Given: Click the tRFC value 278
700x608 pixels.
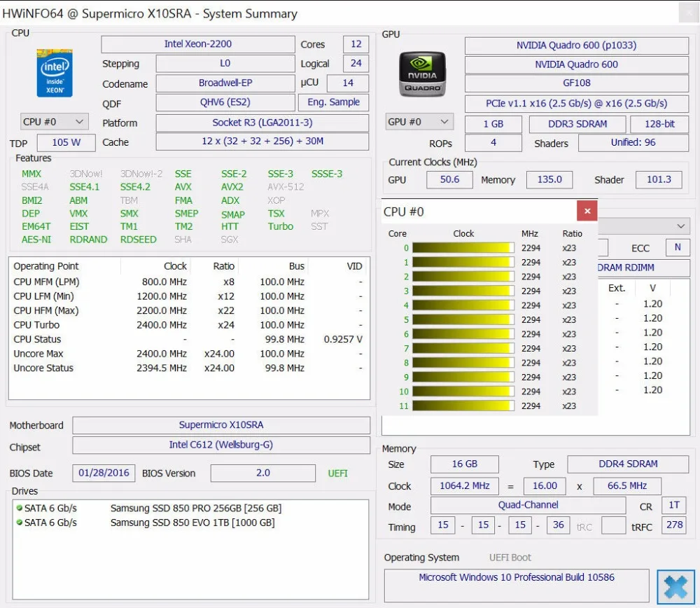Looking at the screenshot, I should coord(674,525).
